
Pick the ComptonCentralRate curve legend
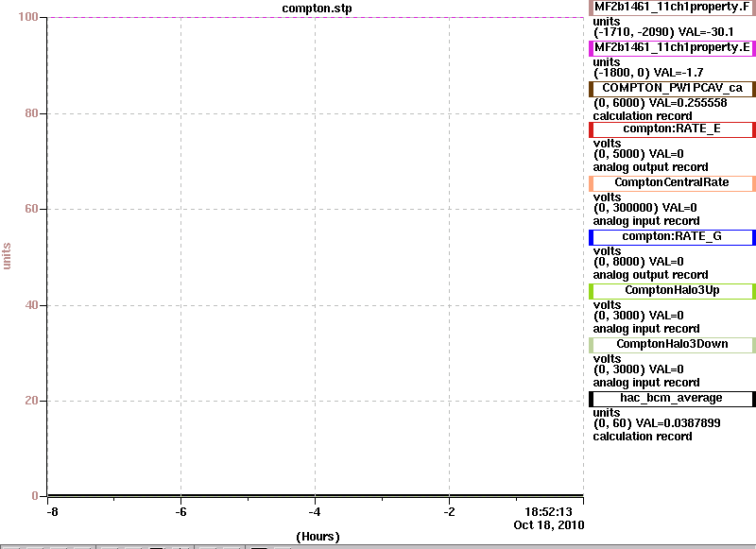[672, 183]
